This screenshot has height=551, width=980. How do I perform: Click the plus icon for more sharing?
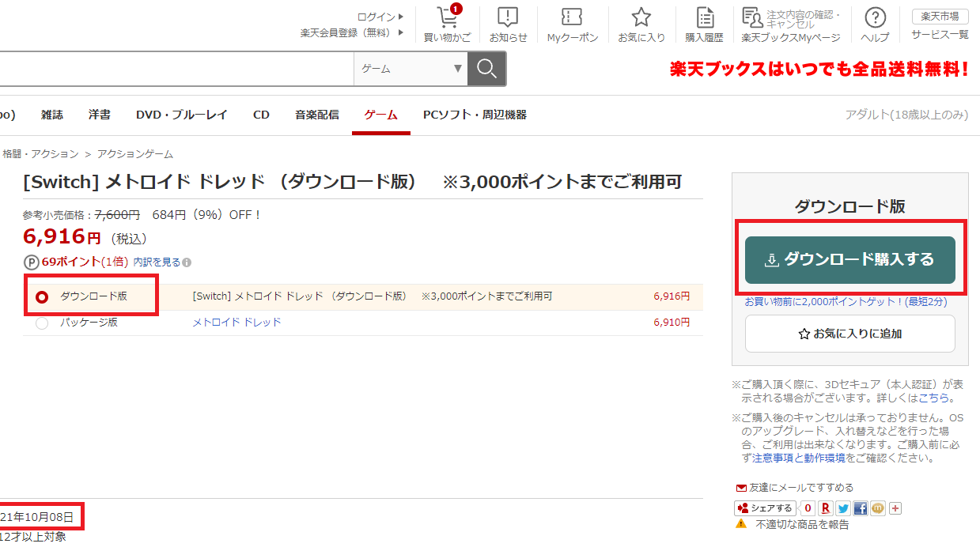(895, 508)
